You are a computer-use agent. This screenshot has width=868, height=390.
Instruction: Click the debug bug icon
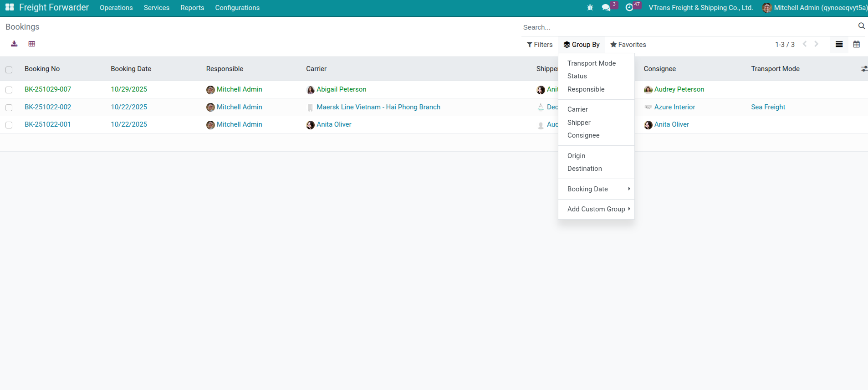[590, 8]
